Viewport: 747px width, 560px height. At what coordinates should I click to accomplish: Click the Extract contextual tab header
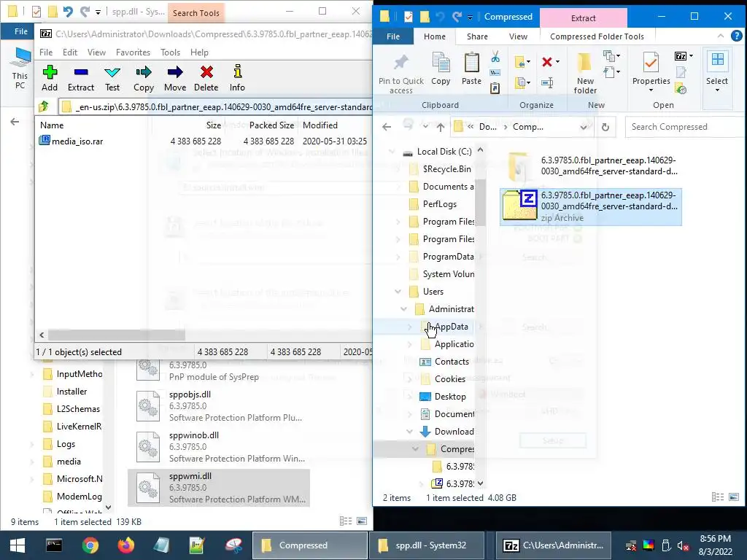(583, 18)
